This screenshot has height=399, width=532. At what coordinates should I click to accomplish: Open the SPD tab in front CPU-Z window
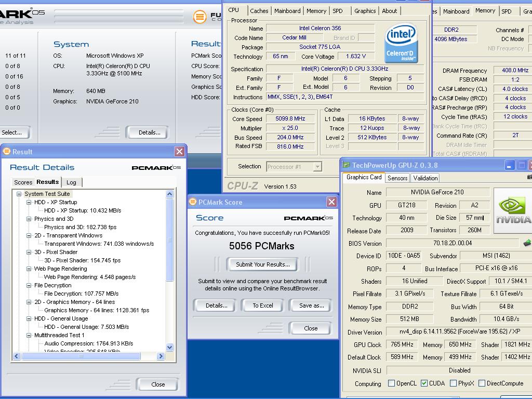click(338, 11)
